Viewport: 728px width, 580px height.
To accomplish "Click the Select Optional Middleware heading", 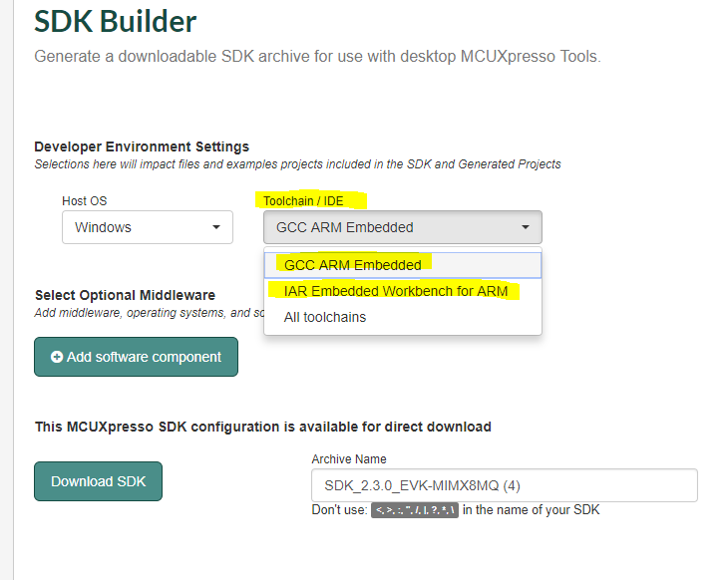I will point(125,295).
